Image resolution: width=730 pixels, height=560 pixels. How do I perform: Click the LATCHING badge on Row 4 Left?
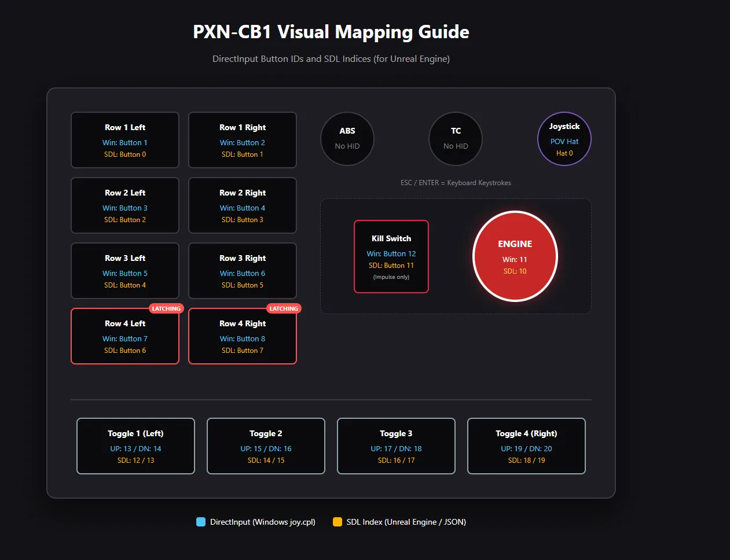166,308
